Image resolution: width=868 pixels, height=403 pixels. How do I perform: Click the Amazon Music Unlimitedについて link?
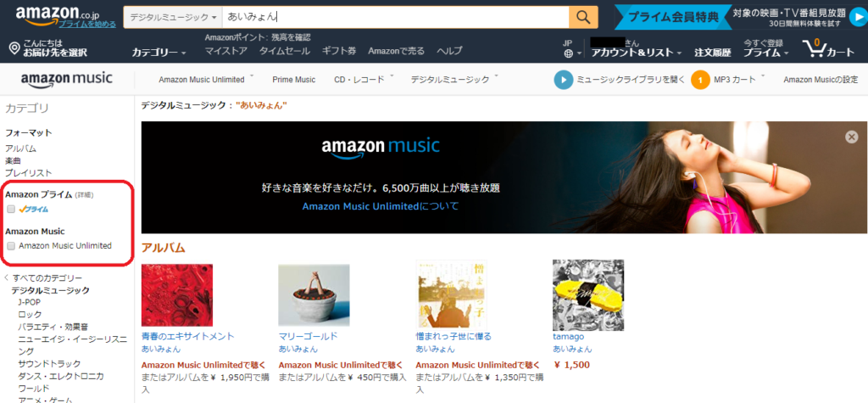(381, 206)
